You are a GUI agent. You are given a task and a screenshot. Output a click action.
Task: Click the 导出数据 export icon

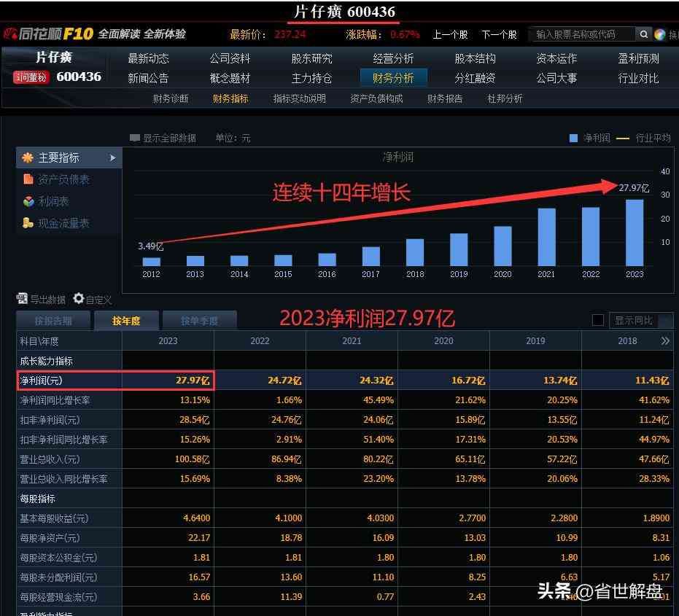22,299
